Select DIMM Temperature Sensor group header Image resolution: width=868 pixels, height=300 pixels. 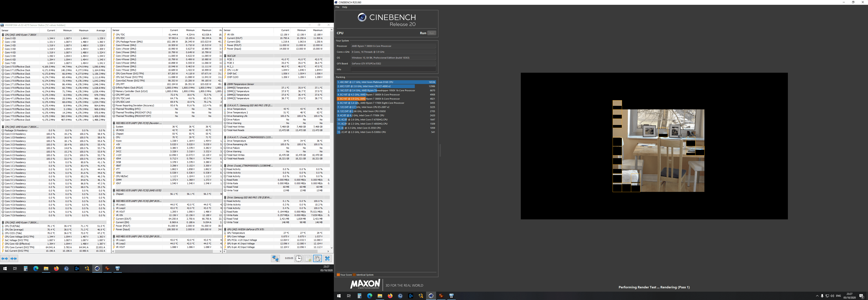click(277, 84)
